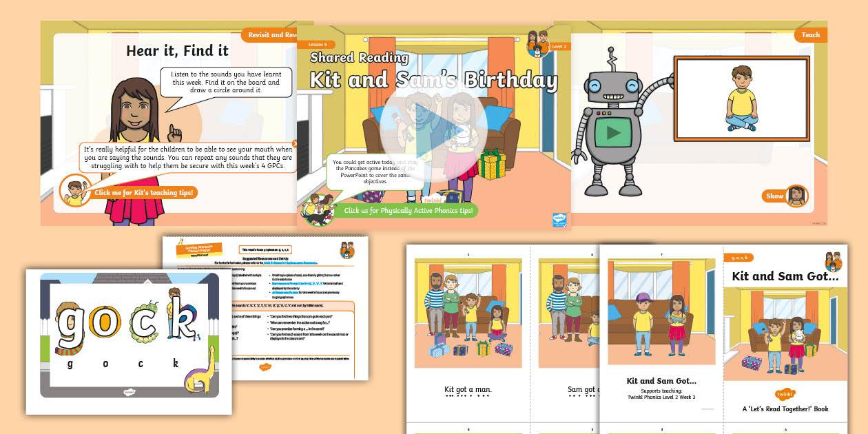Select the girl avatar next to Show
This screenshot has height=434, width=868.
[x=796, y=196]
